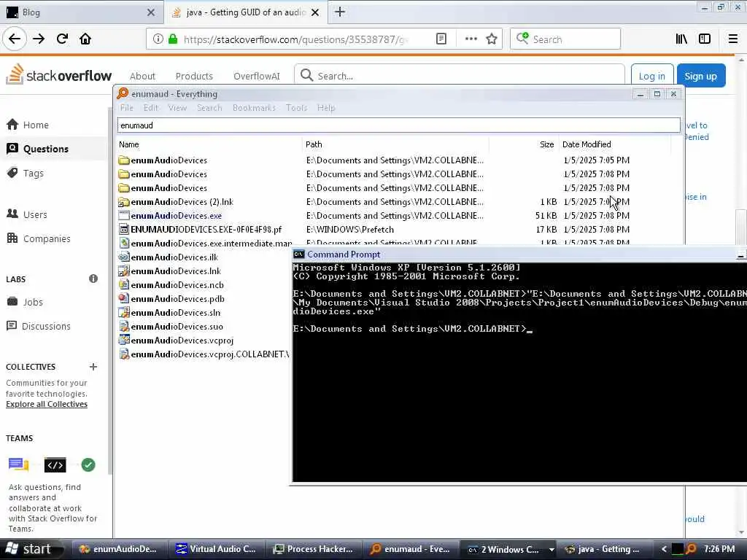Open the Explore all Collectives link
Viewport: 747px width, 560px height.
[47, 404]
